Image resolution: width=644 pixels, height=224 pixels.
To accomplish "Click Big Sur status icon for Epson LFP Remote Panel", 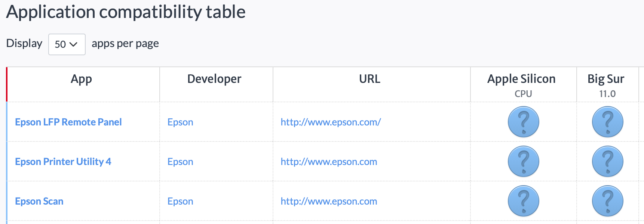I will tap(607, 122).
